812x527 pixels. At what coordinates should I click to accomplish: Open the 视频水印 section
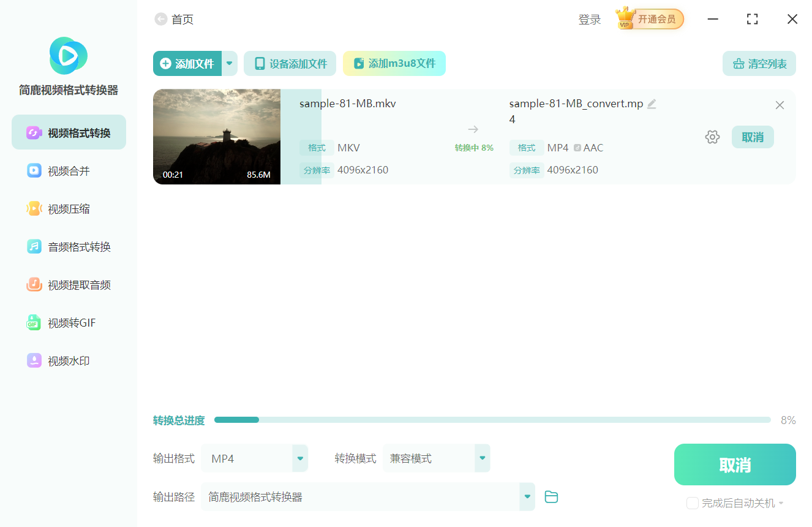69,360
